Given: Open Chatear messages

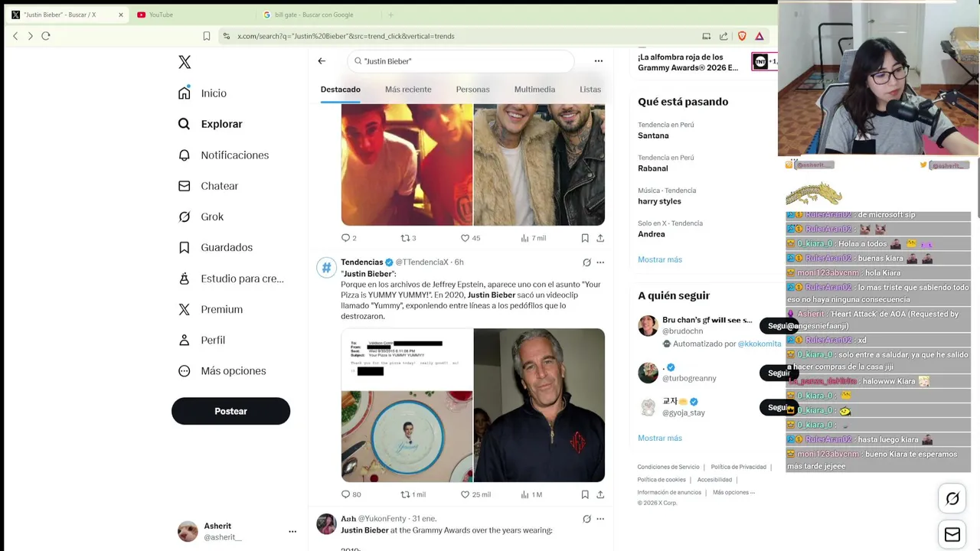Looking at the screenshot, I should click(x=208, y=186).
